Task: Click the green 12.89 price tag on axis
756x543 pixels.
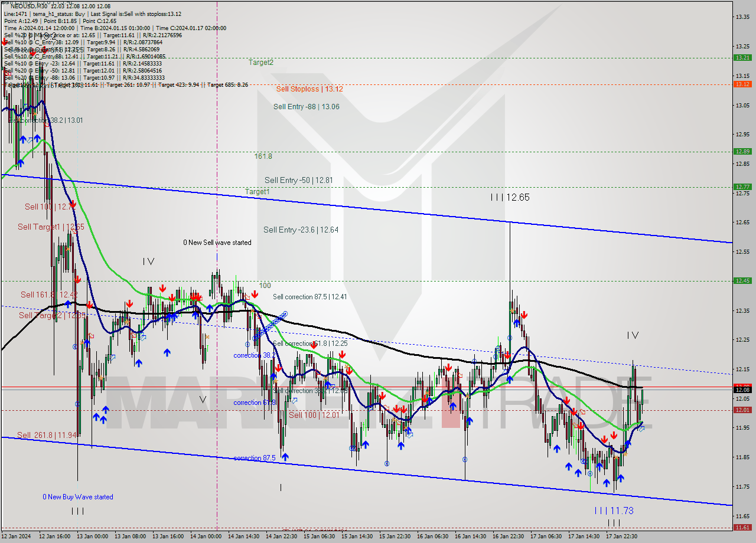Action: tap(742, 152)
